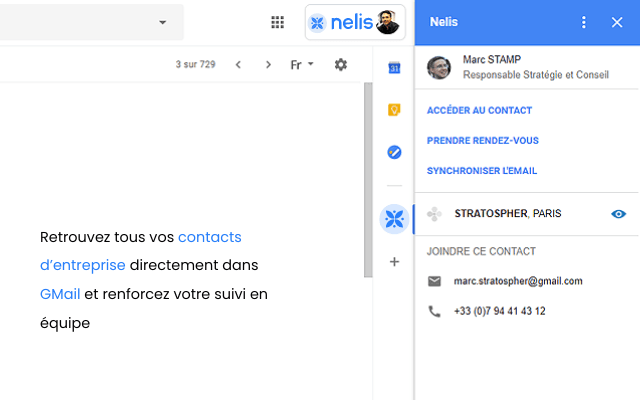Click the envelope email icon
Viewport: 640px width, 400px height.
(x=434, y=281)
